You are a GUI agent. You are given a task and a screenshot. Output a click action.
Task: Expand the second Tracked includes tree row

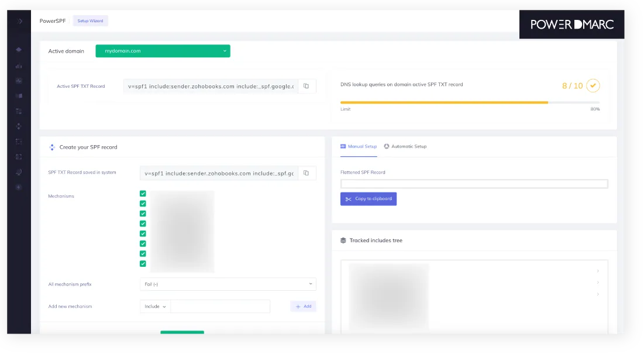(598, 283)
